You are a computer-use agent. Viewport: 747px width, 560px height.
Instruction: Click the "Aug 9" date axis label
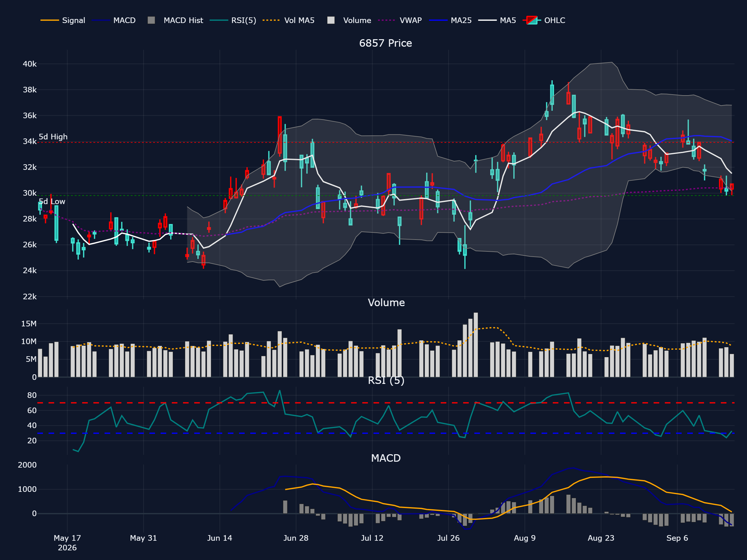525,538
